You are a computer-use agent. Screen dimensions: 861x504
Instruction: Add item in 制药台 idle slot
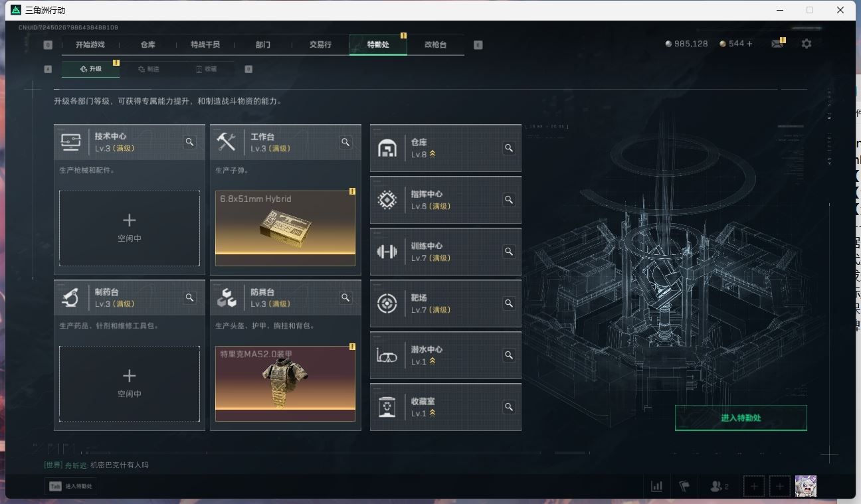coord(130,384)
